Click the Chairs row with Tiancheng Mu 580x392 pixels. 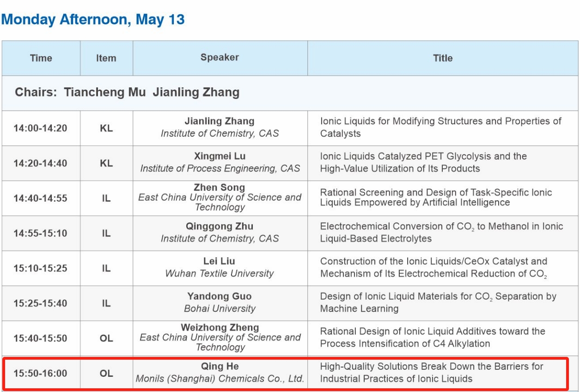click(127, 92)
